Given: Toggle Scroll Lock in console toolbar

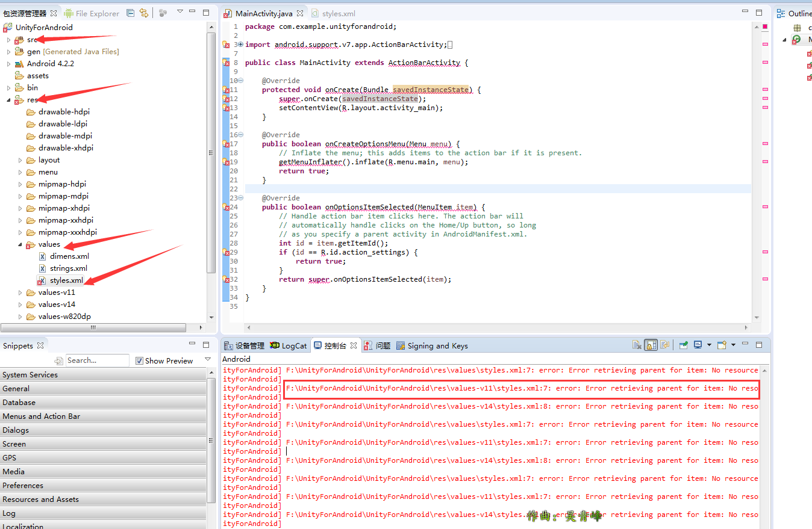Looking at the screenshot, I should point(651,345).
